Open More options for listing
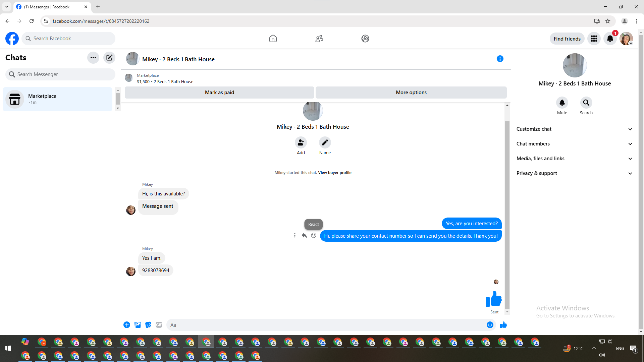The height and width of the screenshot is (362, 644). (x=411, y=93)
